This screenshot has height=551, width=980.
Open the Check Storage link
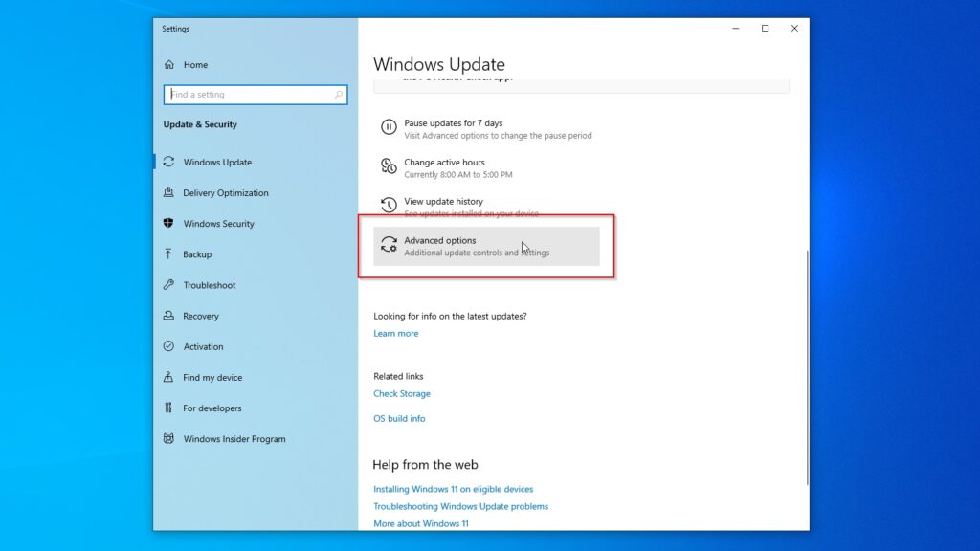click(x=402, y=393)
